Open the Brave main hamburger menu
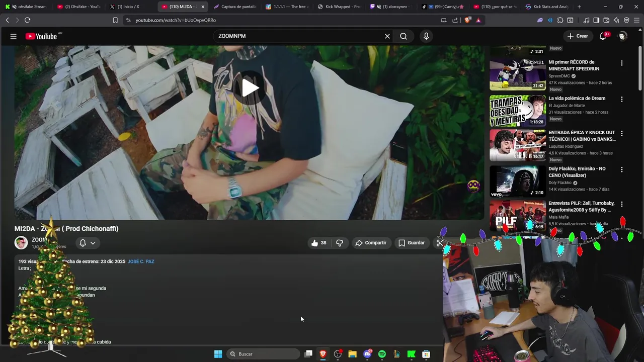The width and height of the screenshot is (644, 362). coord(636,20)
